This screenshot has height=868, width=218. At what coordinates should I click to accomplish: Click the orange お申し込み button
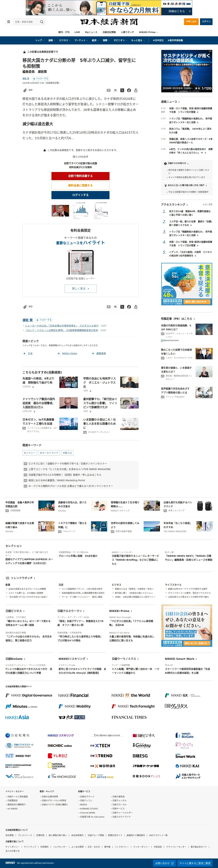point(191,22)
